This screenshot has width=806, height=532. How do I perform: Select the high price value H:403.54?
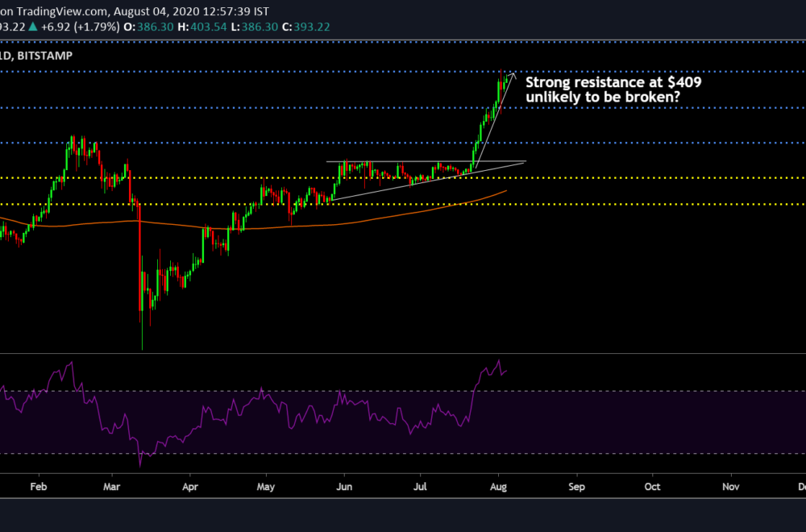pos(202,27)
